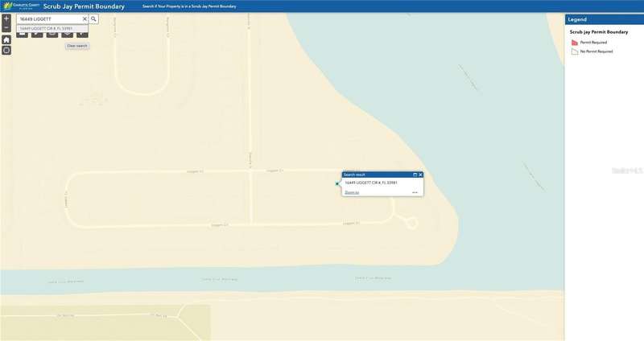Clear the search text with the X
The image size is (644, 341).
85,18
